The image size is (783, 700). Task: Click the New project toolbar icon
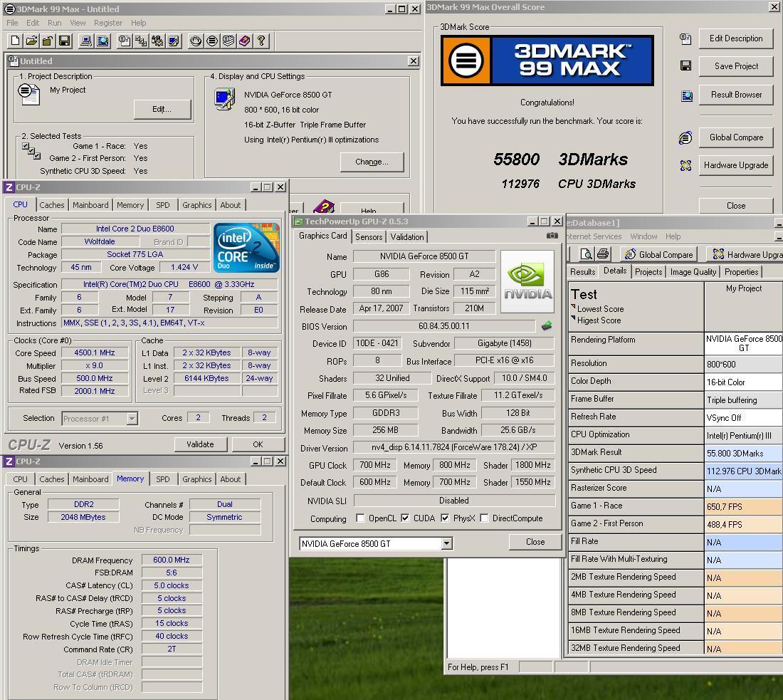click(16, 41)
